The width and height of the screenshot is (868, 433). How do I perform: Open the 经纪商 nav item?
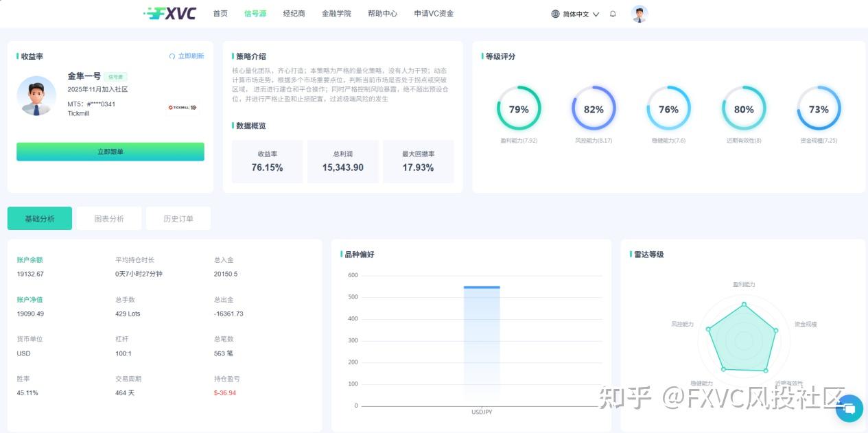(x=294, y=13)
